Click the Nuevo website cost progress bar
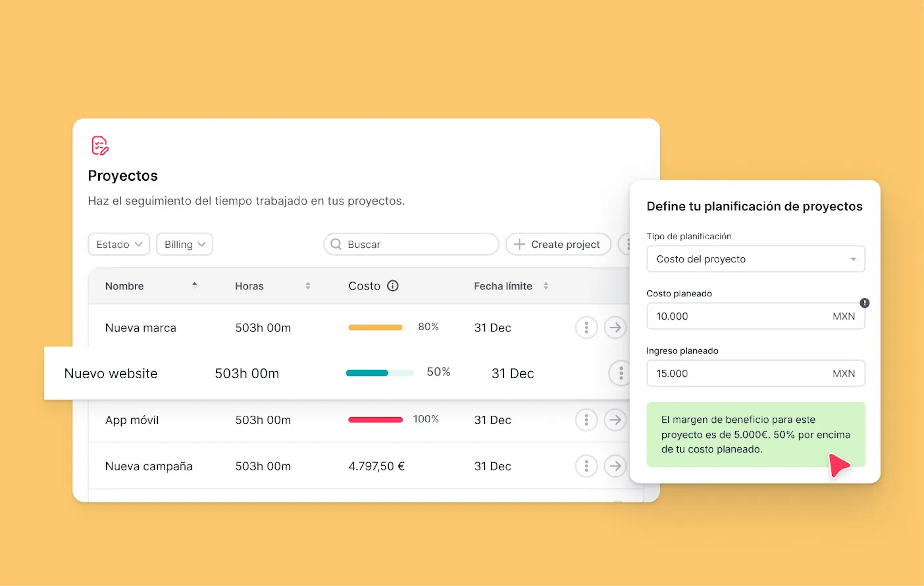The image size is (924, 586). click(x=380, y=373)
